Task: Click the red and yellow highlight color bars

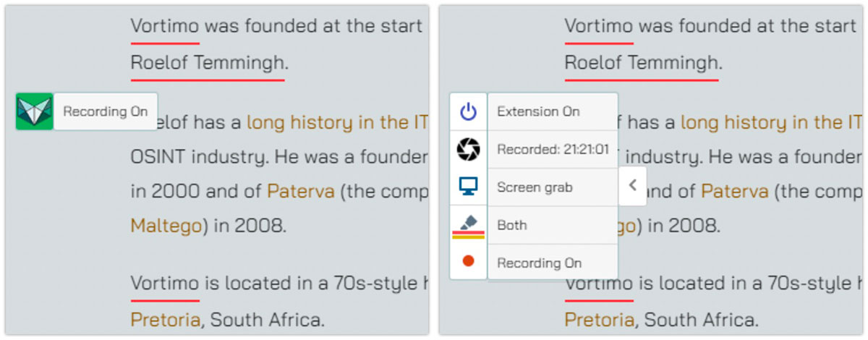Action: click(x=469, y=235)
